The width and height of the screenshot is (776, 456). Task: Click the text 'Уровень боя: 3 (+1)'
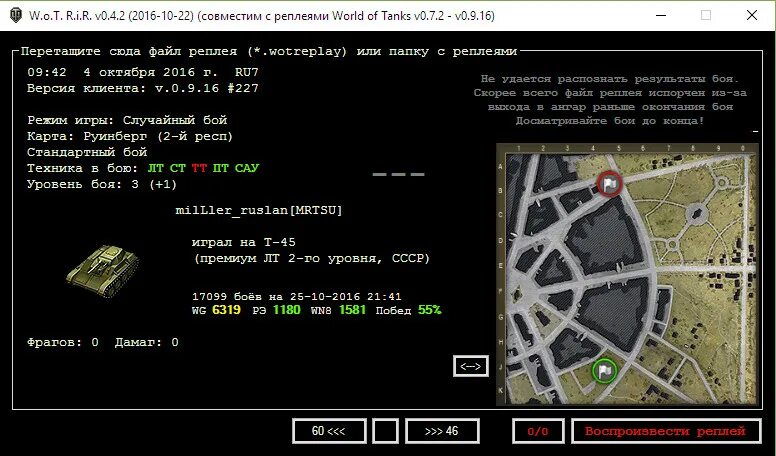pos(102,184)
